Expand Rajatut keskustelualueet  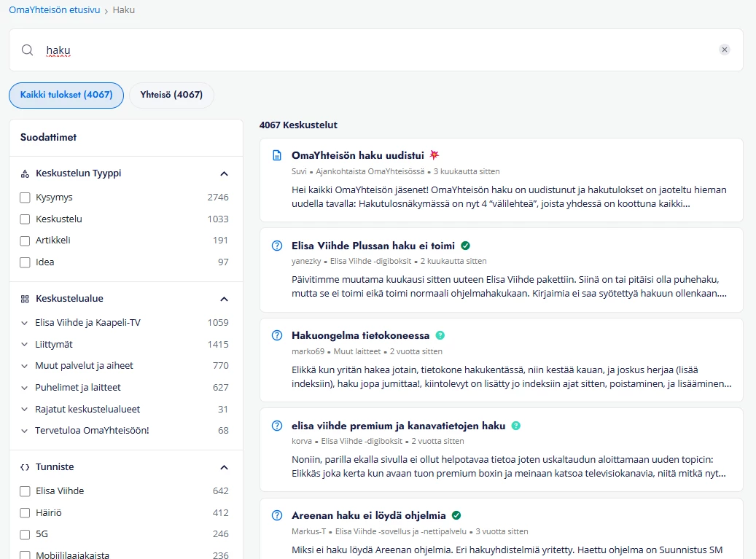click(x=25, y=409)
